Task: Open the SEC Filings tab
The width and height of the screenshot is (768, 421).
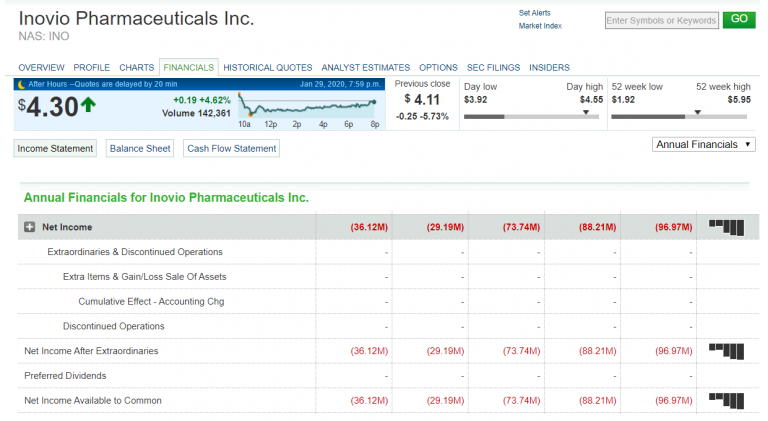Action: click(x=493, y=67)
